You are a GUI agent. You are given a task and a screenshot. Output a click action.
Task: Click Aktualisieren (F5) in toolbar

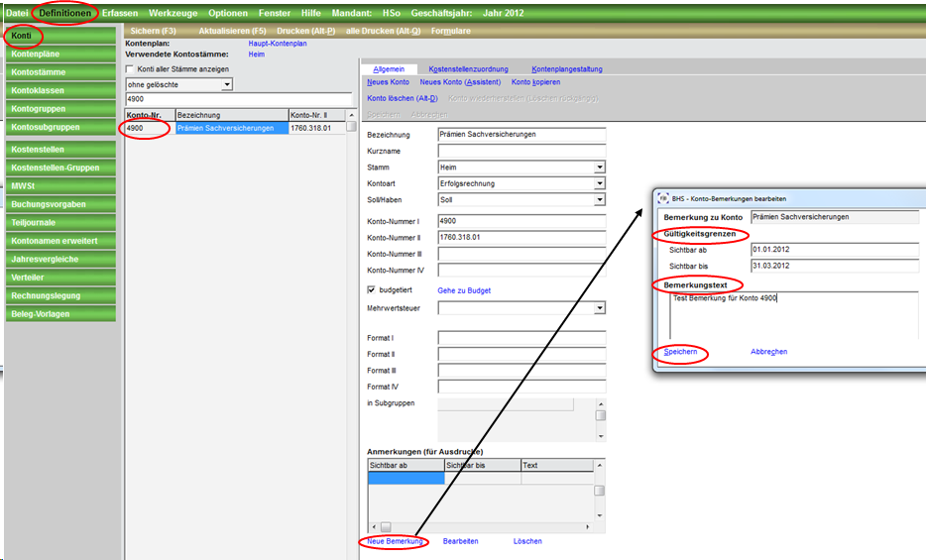click(x=232, y=31)
